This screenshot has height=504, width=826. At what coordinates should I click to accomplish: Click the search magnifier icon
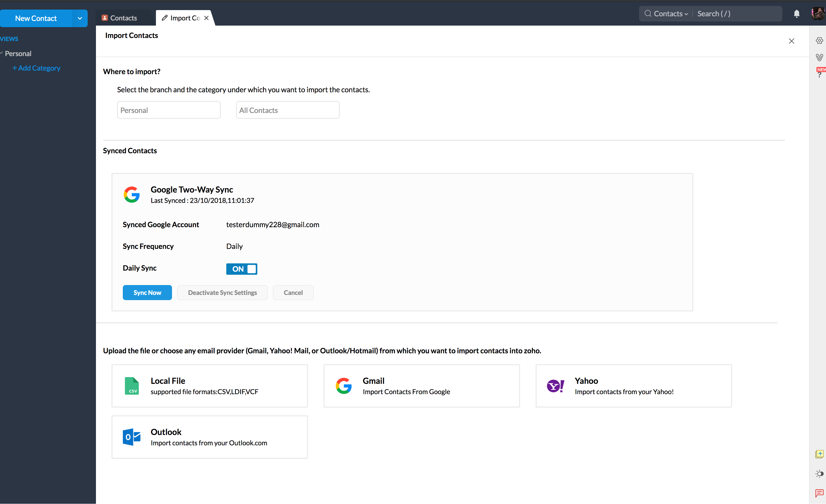[x=648, y=14]
